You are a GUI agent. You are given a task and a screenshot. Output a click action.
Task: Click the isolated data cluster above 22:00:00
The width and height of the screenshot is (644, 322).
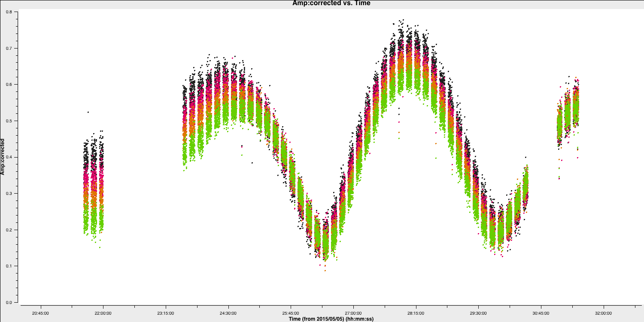tap(94, 185)
